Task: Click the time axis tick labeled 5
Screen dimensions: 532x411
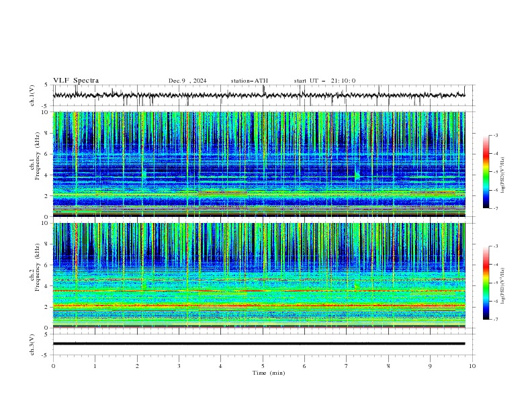Action: (263, 366)
